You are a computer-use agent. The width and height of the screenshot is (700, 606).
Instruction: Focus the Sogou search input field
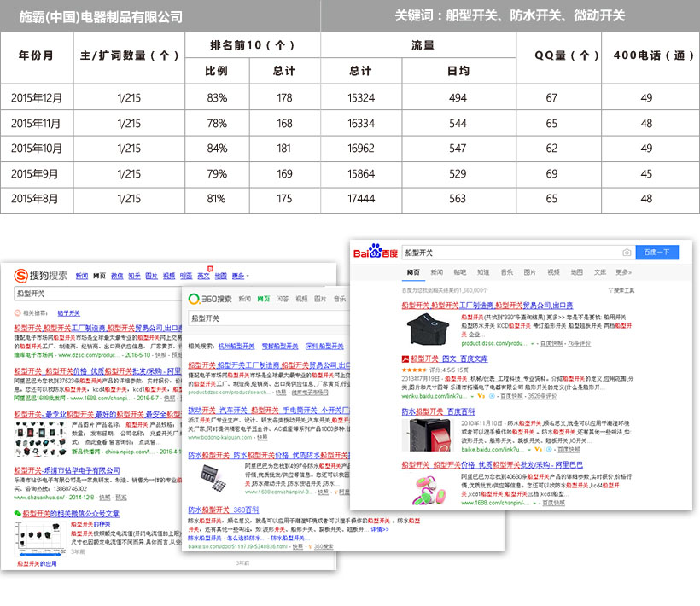coord(98,294)
